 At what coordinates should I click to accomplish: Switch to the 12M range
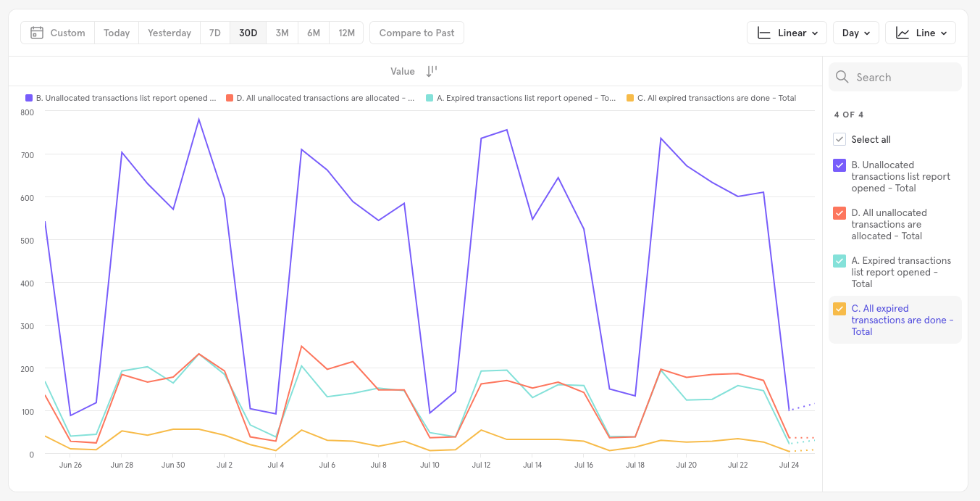347,33
